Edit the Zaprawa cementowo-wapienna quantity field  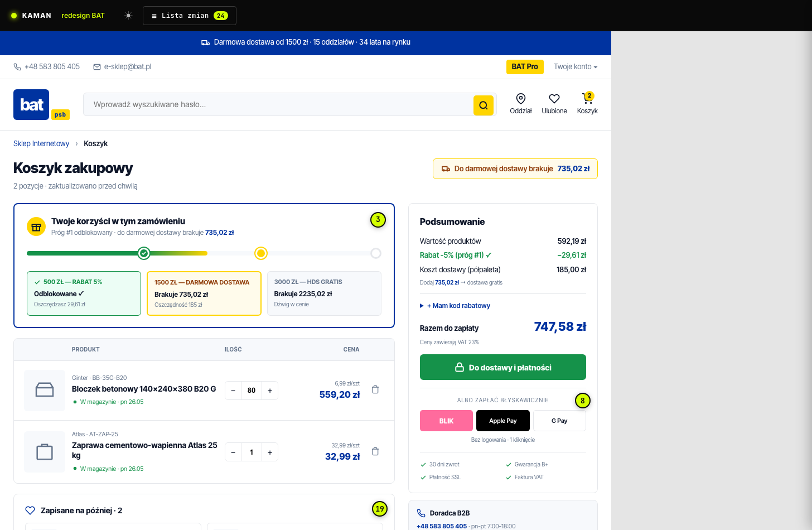pos(252,452)
